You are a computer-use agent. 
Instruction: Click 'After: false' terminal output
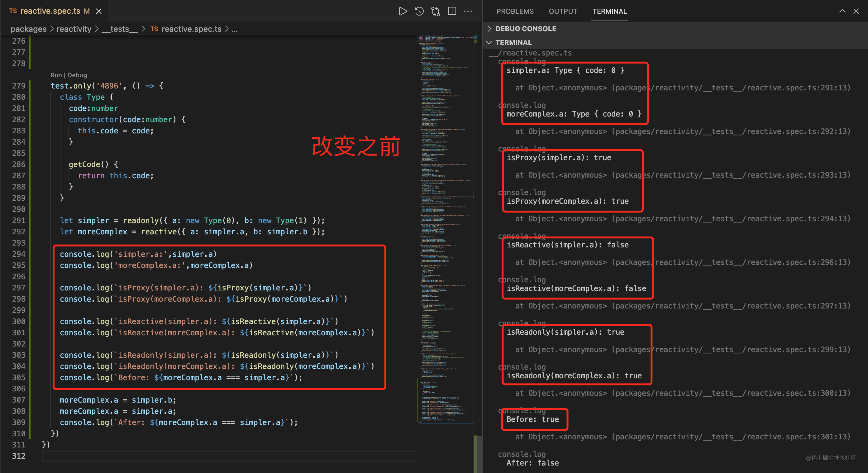coord(532,463)
